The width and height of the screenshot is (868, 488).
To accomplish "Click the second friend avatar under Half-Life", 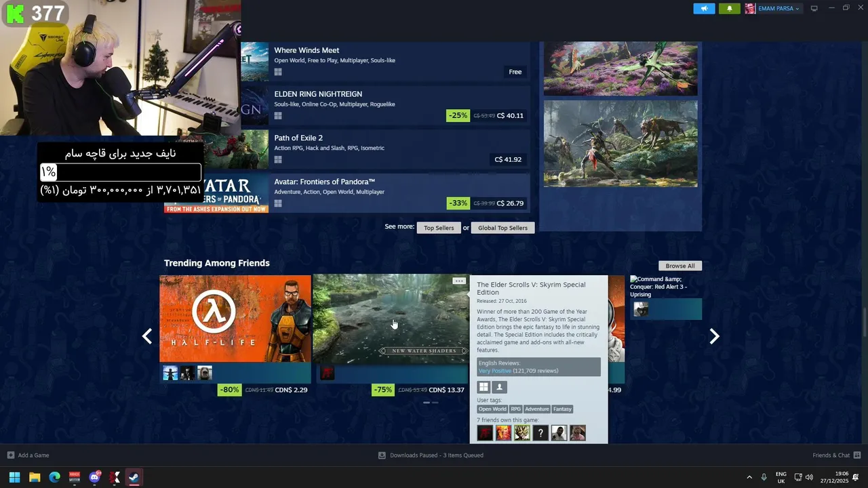I will click(x=187, y=373).
